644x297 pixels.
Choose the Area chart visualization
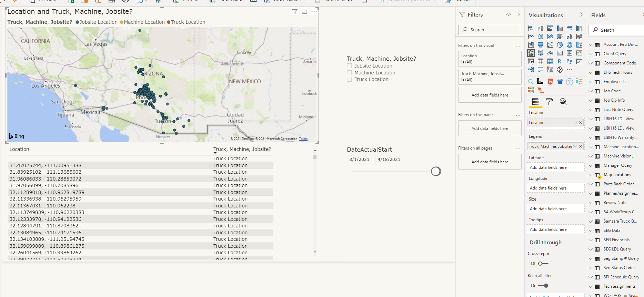[x=541, y=37]
